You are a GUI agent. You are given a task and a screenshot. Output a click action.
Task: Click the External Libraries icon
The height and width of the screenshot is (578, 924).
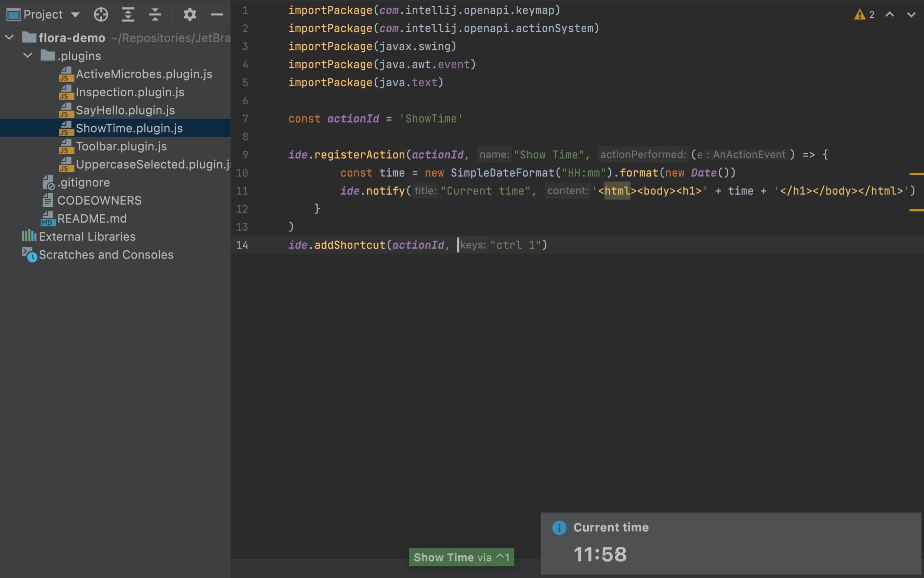tap(29, 236)
